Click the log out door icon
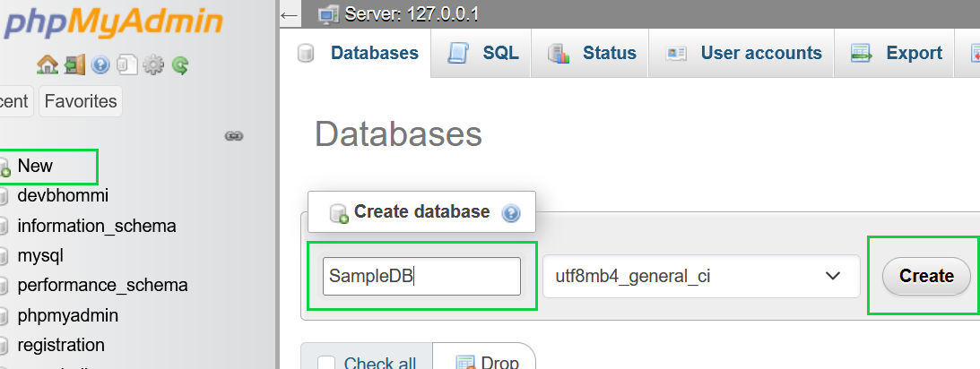 tap(74, 64)
